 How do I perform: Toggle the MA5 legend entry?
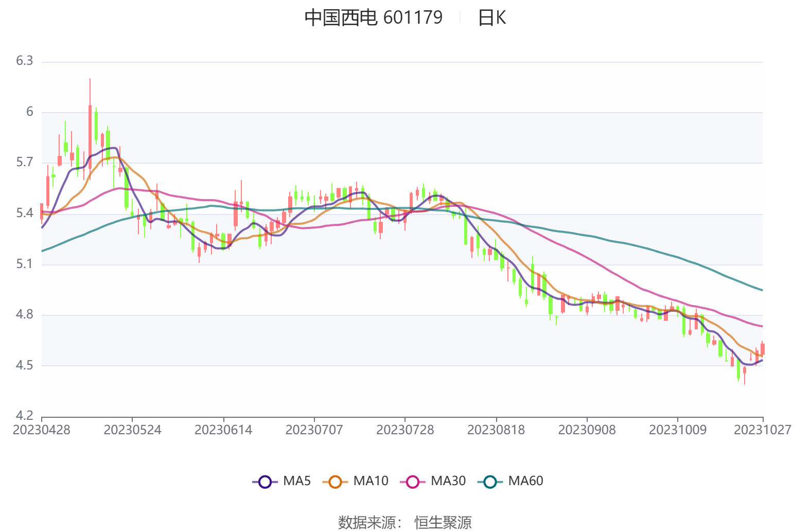coord(282,482)
